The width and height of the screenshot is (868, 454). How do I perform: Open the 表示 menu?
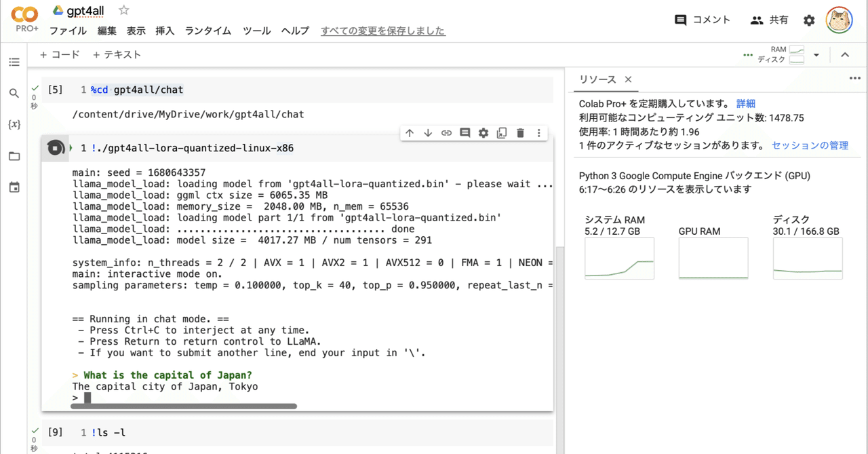(x=136, y=31)
